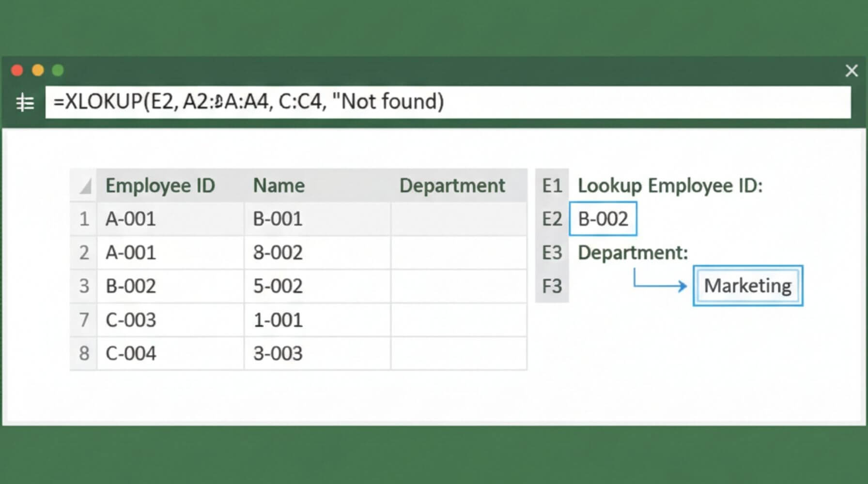The image size is (868, 484).
Task: Click cell containing B-002 in Employee ID column
Action: (131, 287)
